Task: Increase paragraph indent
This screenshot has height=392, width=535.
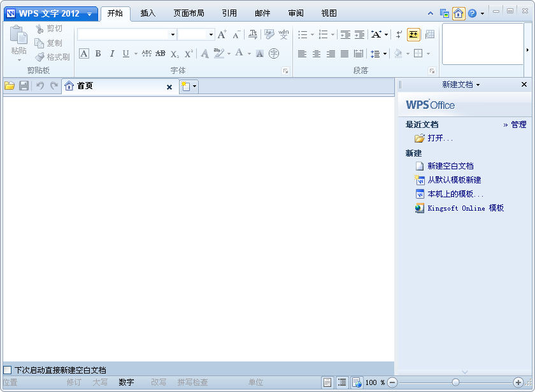Action: click(x=359, y=34)
